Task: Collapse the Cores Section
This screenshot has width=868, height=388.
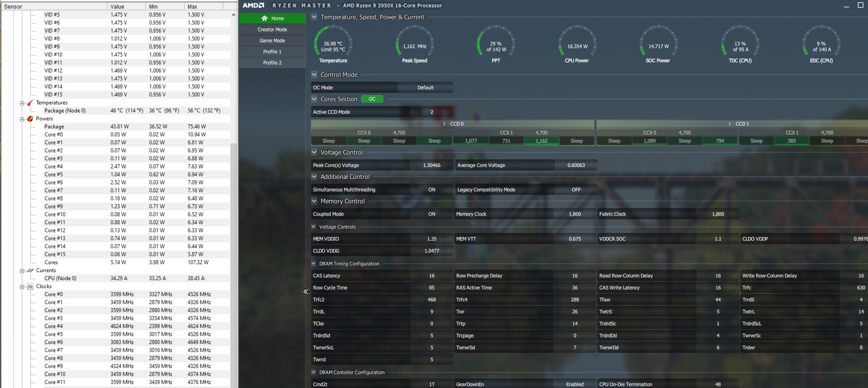Action: pos(314,99)
